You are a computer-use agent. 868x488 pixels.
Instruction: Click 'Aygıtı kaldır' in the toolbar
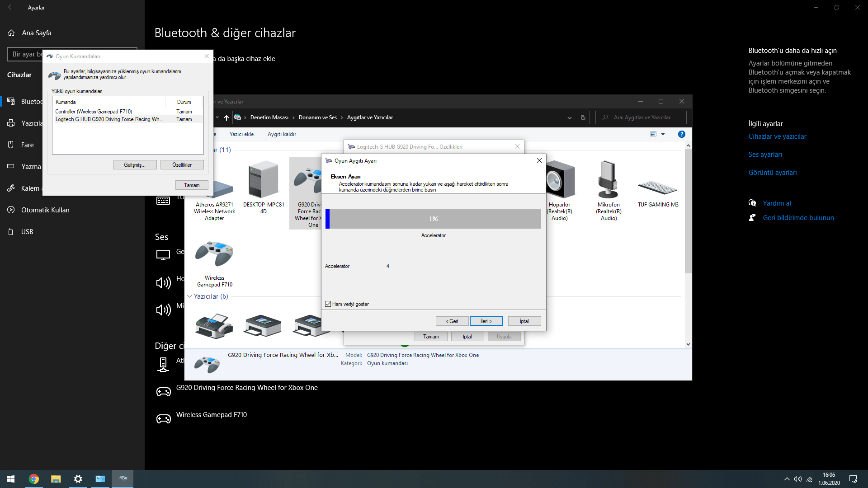tap(282, 134)
